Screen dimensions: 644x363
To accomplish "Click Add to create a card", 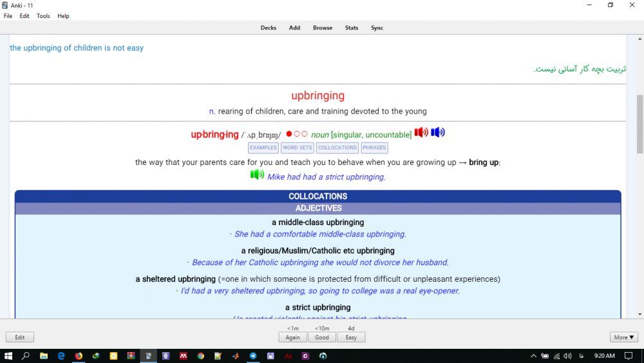I will (294, 28).
